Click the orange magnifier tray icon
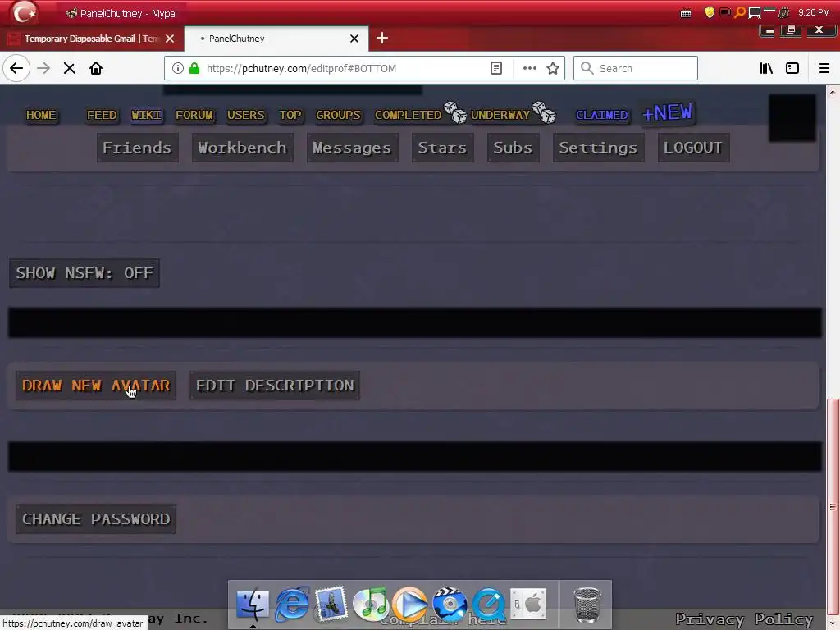Screen dimensions: 840x630 click(739, 12)
